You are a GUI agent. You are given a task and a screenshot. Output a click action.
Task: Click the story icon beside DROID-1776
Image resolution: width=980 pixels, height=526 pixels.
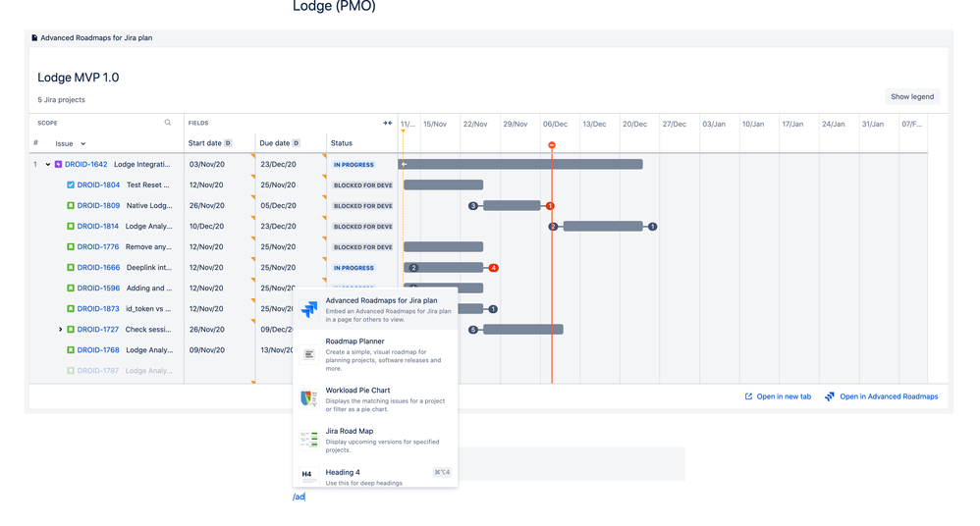(x=71, y=246)
